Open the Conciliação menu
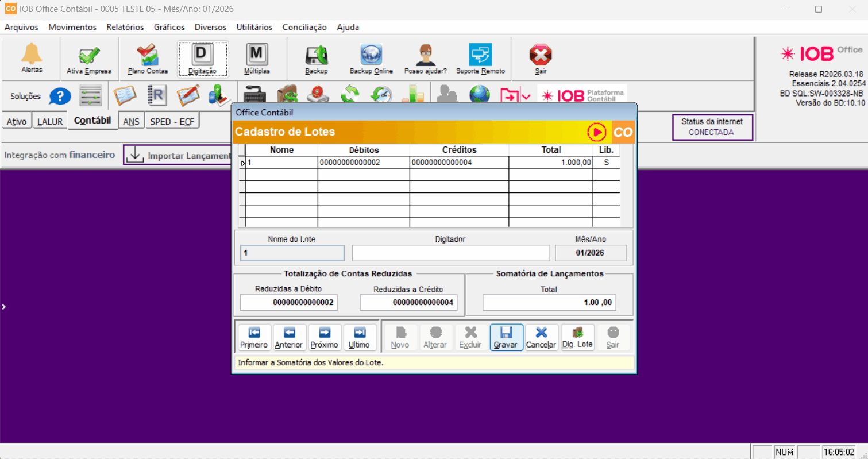The width and height of the screenshot is (868, 459). coord(304,27)
